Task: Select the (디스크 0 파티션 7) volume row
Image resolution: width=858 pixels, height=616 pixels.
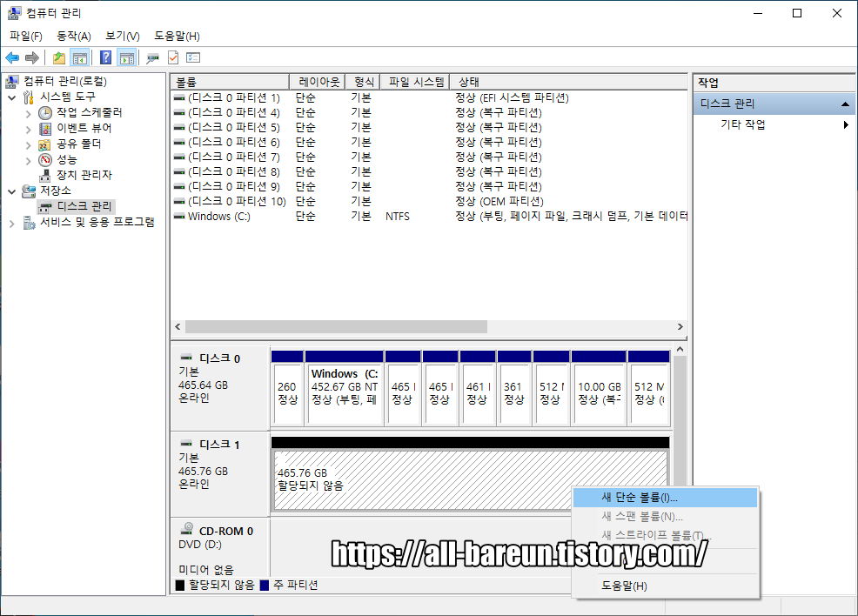Action: (430, 157)
